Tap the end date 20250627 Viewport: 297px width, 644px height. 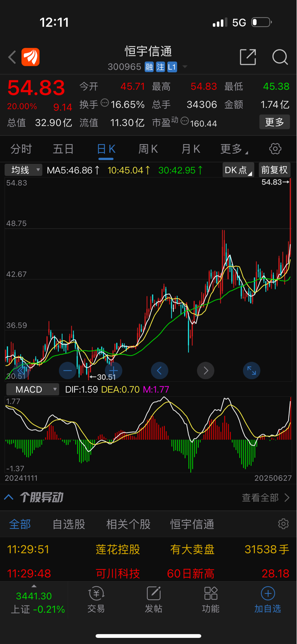point(273,478)
